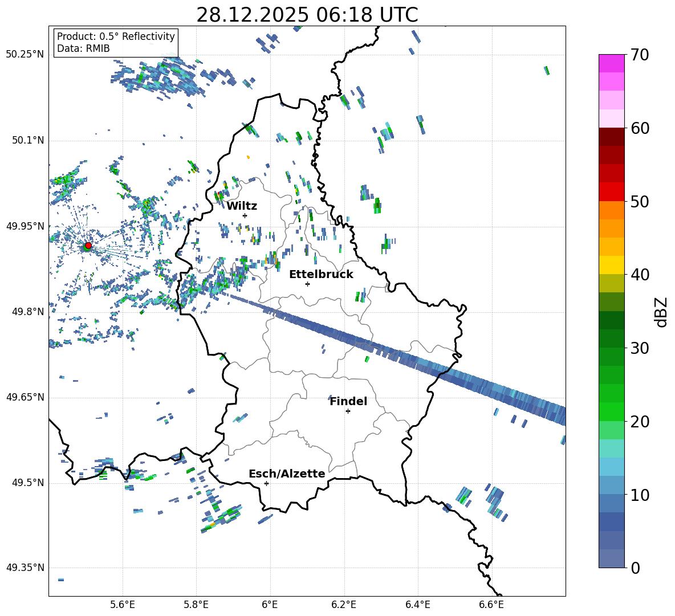Click the dBZ colorbar axis label
This screenshot has height=616, width=675.
[x=660, y=312]
